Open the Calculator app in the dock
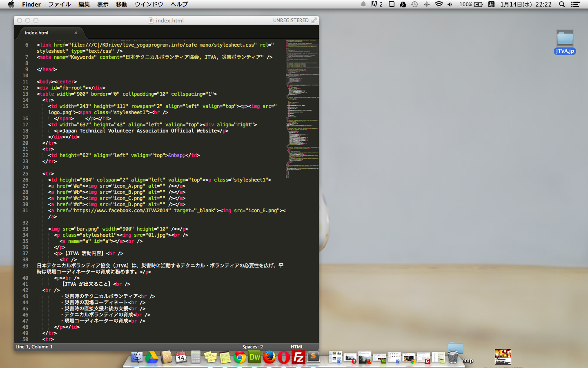The width and height of the screenshot is (588, 368). [x=196, y=357]
